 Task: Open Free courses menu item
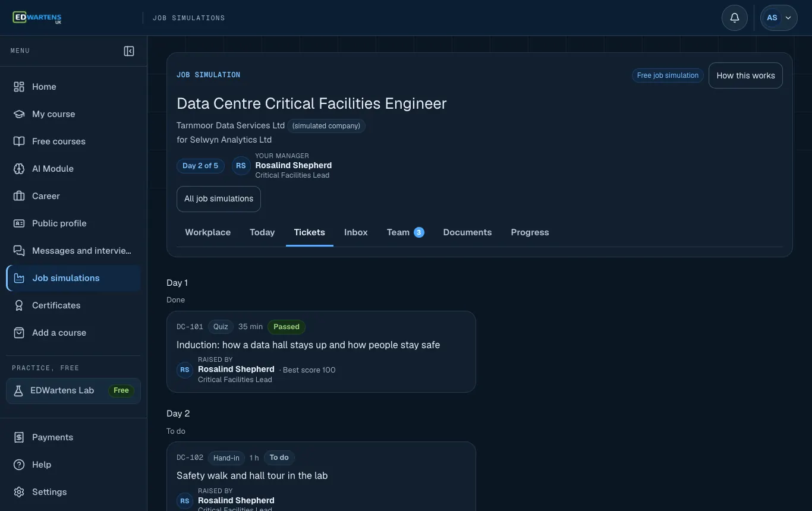point(73,141)
